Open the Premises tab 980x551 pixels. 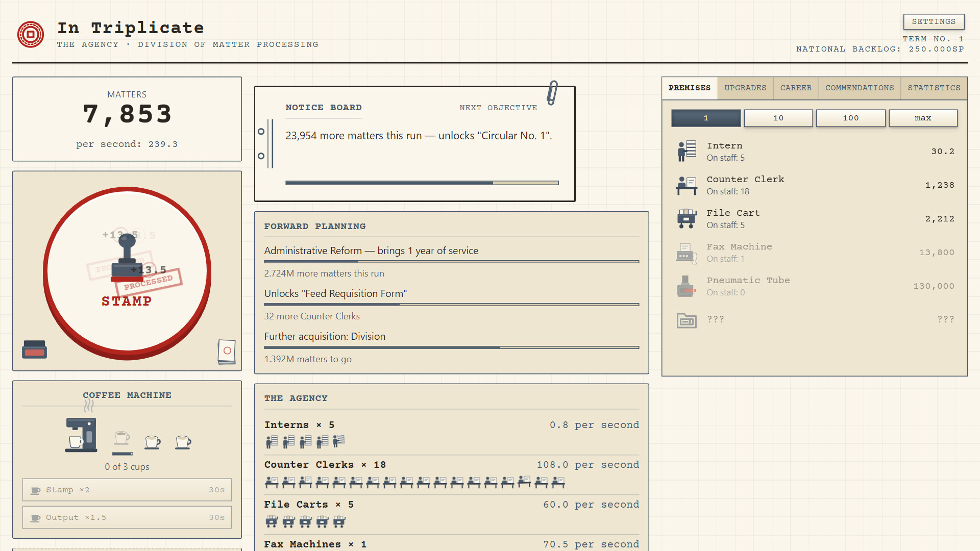pos(690,88)
